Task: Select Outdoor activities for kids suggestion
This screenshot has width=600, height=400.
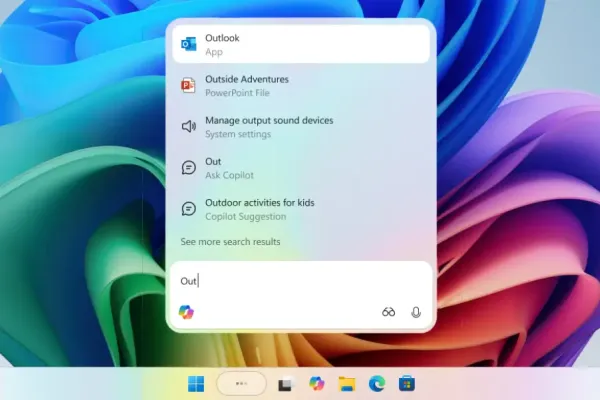Action: [301, 209]
